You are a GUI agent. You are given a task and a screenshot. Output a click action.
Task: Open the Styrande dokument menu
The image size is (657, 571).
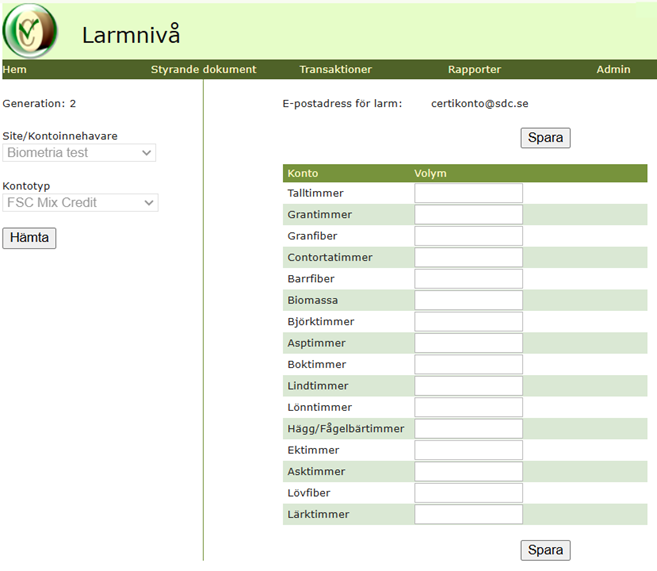[203, 70]
